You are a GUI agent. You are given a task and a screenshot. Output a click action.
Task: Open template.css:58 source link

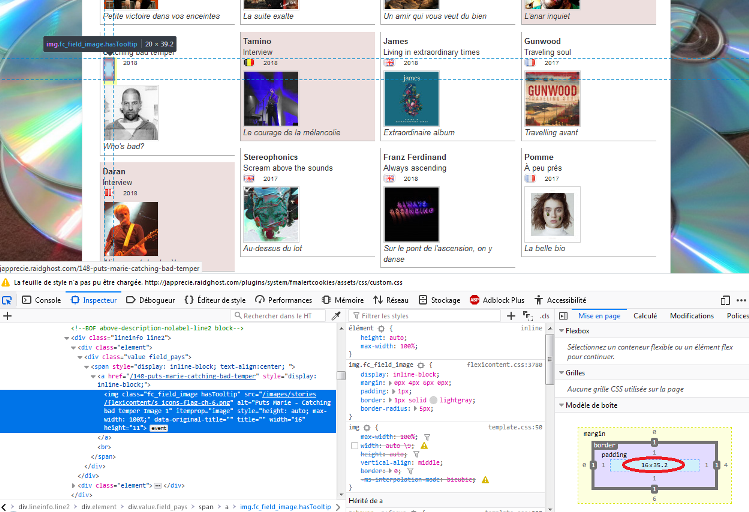point(515,427)
